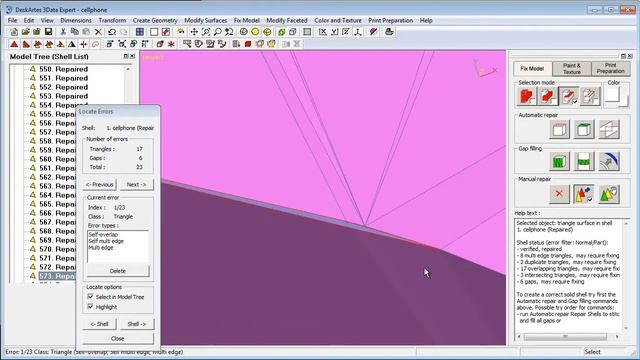Viewport: 640px width, 360px height.
Task: Toggle the third Selection mode triangle icon
Action: click(x=569, y=96)
